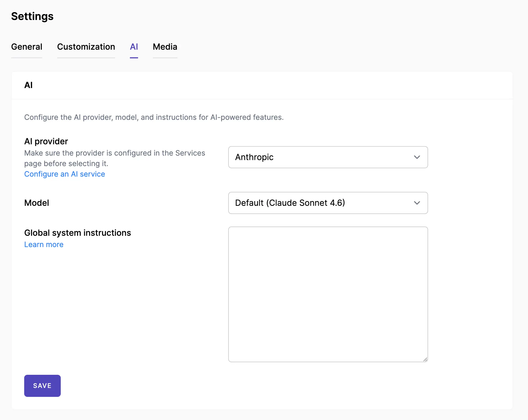Open the Customization tab

[86, 47]
